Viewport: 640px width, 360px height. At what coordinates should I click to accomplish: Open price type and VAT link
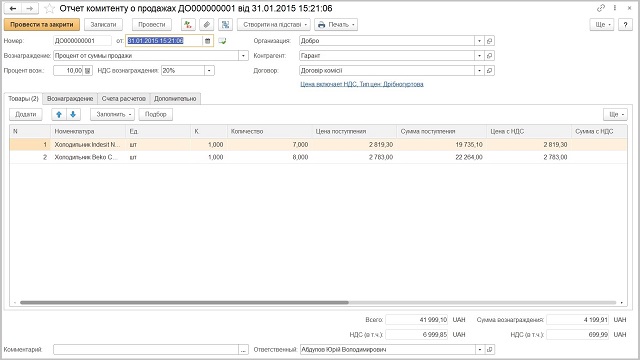[362, 84]
